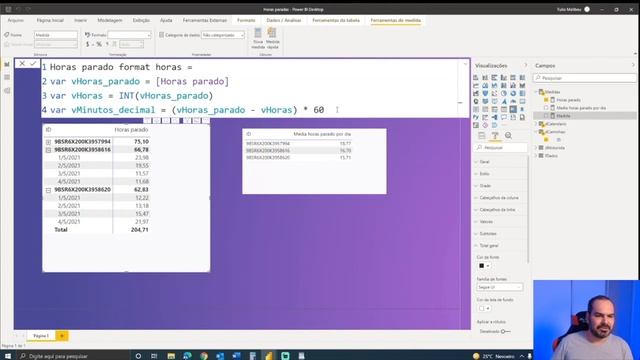The height and width of the screenshot is (360, 640).
Task: Open the Fields well tab icon
Action: (x=482, y=136)
